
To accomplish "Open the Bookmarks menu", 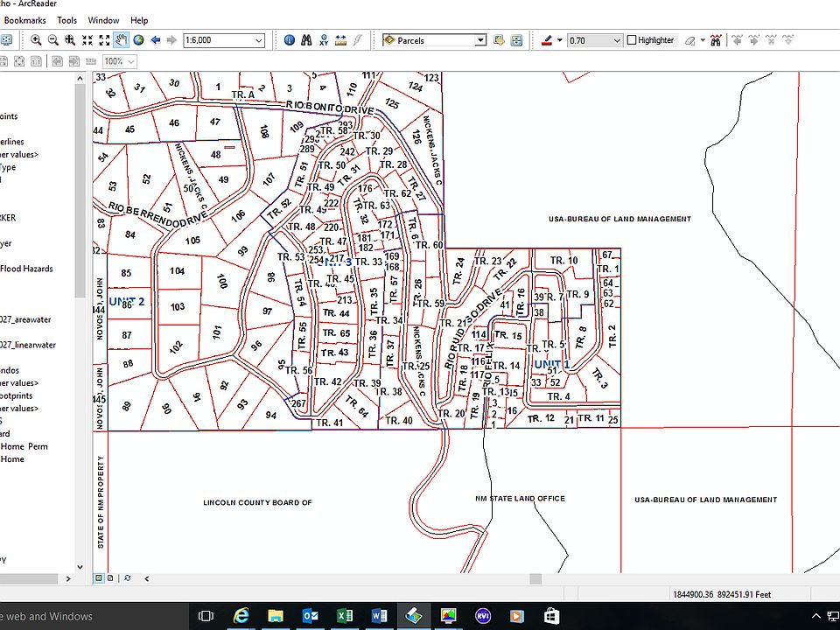I will 25,20.
